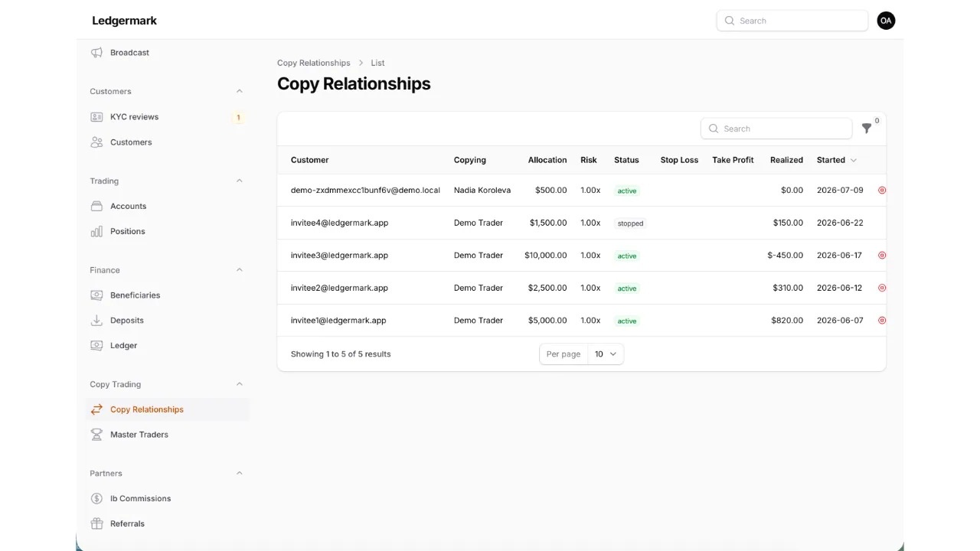Click the magnifier icon in top search
The height and width of the screenshot is (551, 980).
click(x=730, y=21)
